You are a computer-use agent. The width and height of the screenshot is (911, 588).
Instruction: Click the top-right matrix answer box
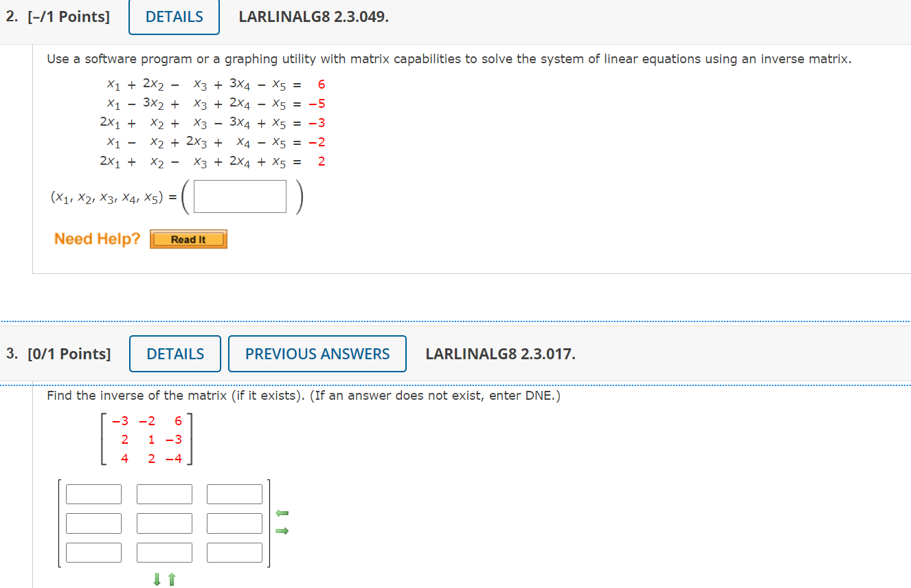(x=234, y=493)
